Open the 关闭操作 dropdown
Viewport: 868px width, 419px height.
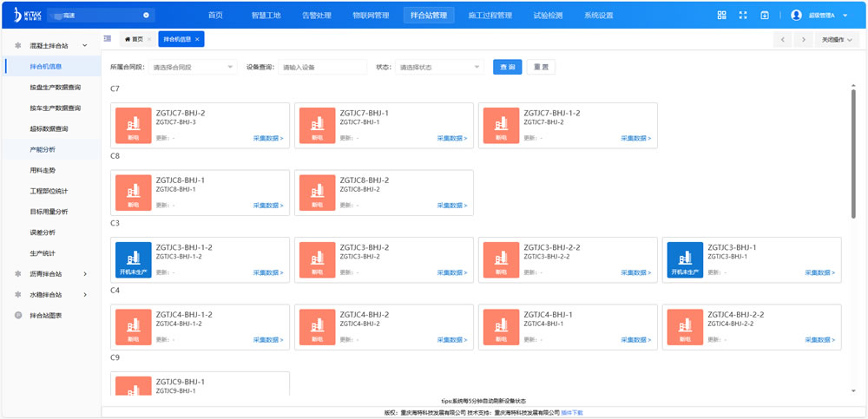click(838, 40)
